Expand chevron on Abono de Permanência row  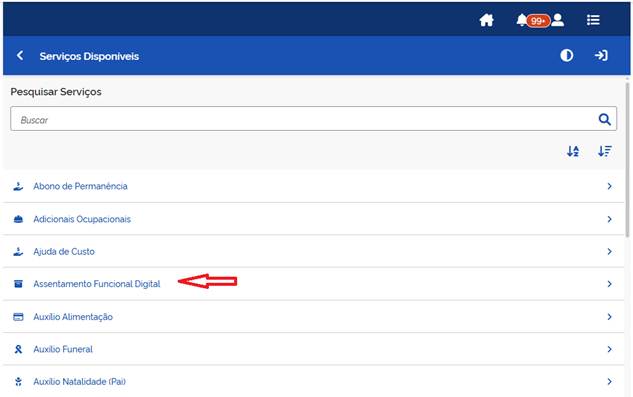tap(610, 186)
